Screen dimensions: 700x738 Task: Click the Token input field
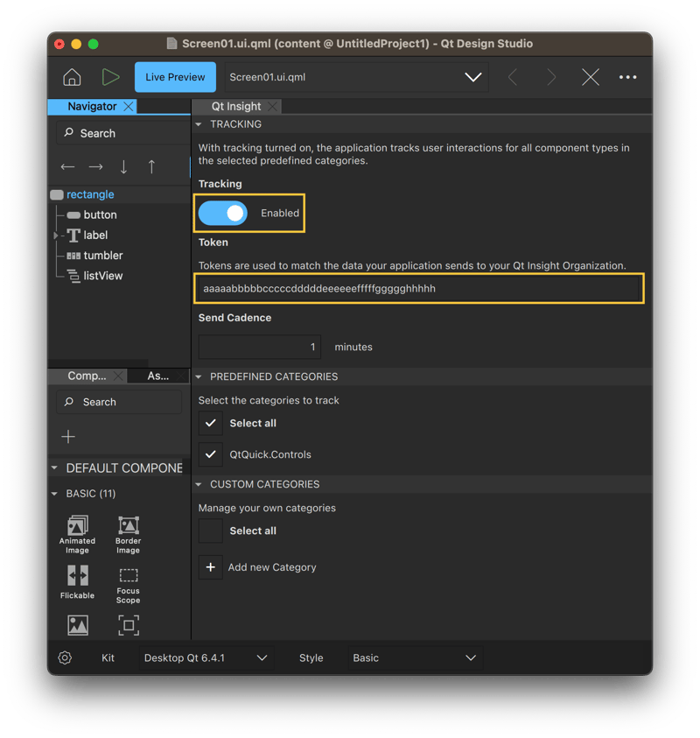click(x=420, y=288)
